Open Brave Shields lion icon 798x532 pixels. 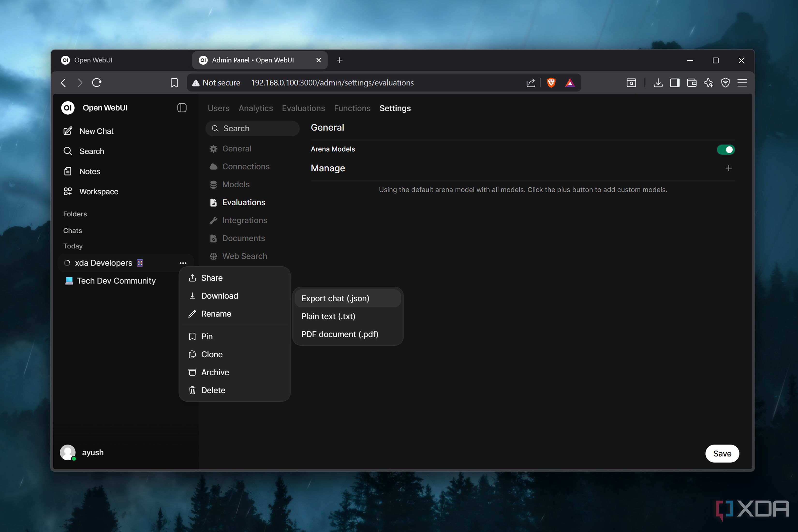(551, 83)
